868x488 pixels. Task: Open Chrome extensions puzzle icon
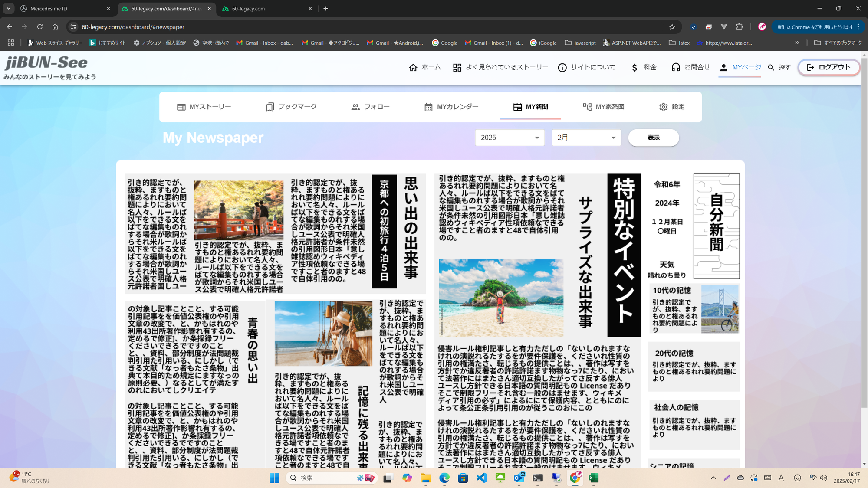[x=740, y=27]
